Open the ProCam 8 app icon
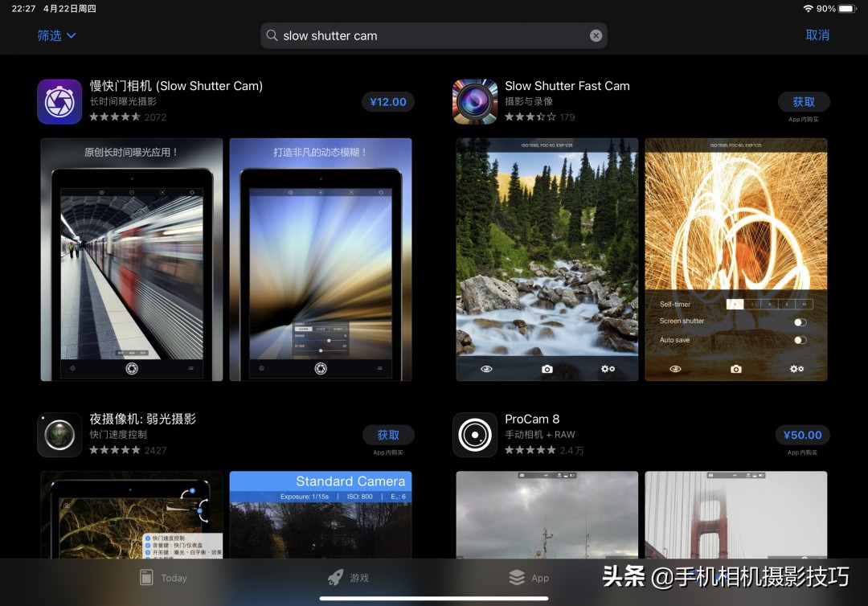868x606 pixels. tap(475, 435)
